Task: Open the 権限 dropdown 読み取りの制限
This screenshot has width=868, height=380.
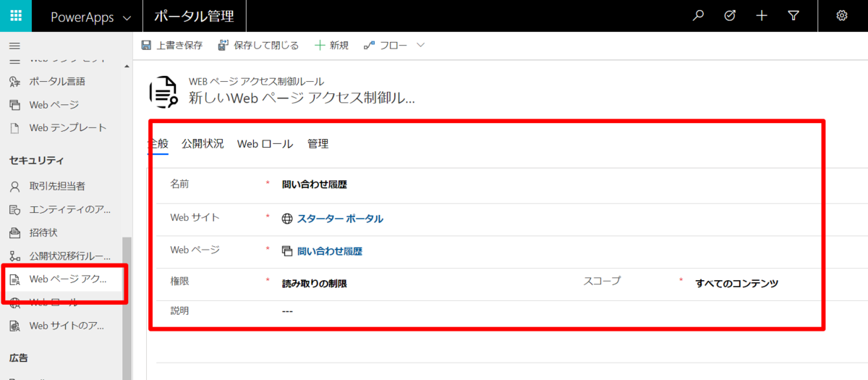Action: pos(314,284)
